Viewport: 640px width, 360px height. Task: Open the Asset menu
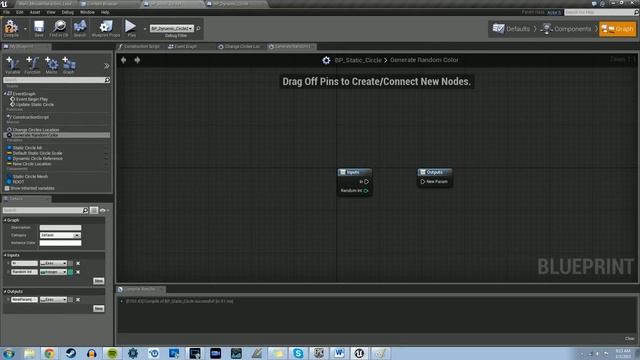click(x=35, y=12)
